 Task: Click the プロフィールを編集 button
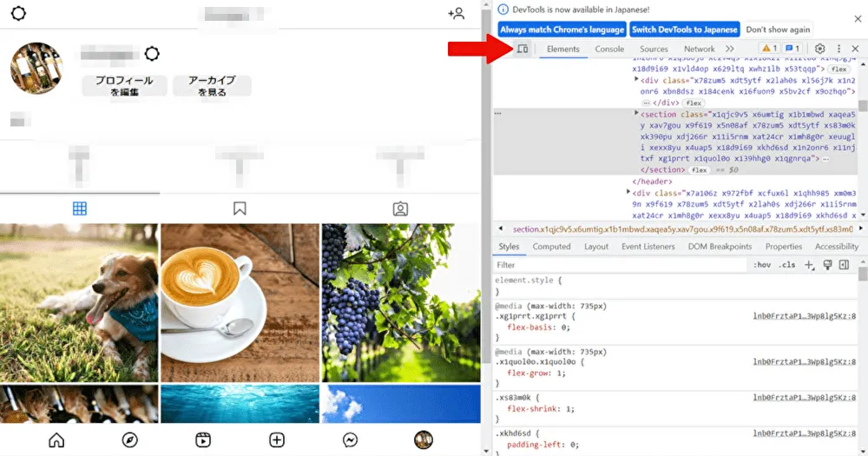click(124, 86)
